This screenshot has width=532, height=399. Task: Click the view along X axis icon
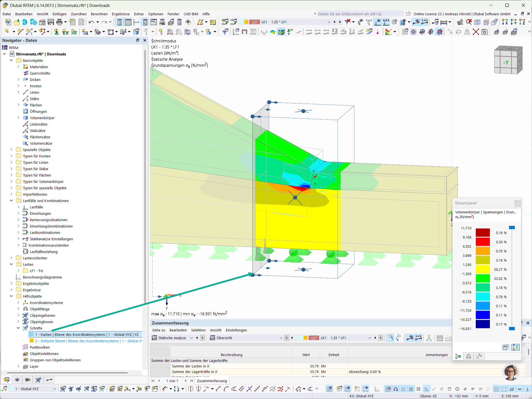click(x=505, y=22)
